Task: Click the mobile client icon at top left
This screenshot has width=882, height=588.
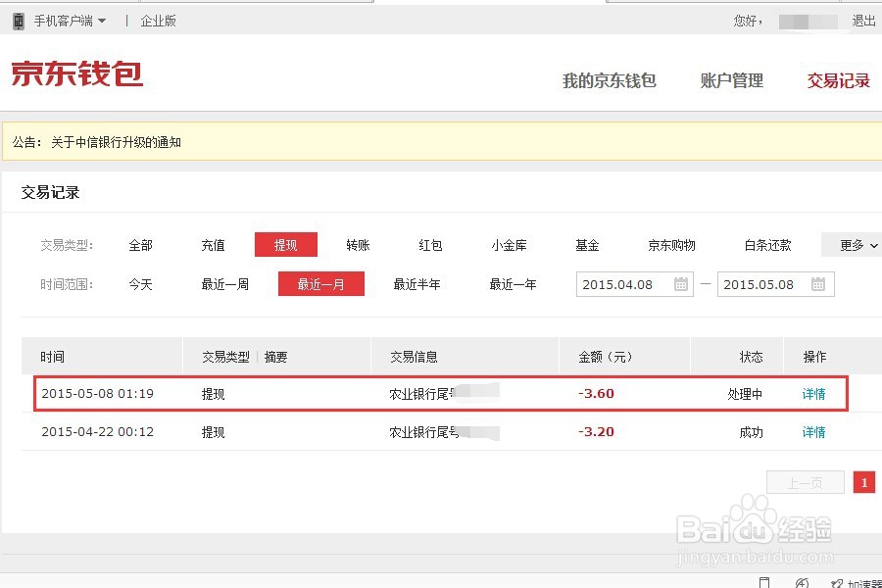Action: [x=17, y=20]
